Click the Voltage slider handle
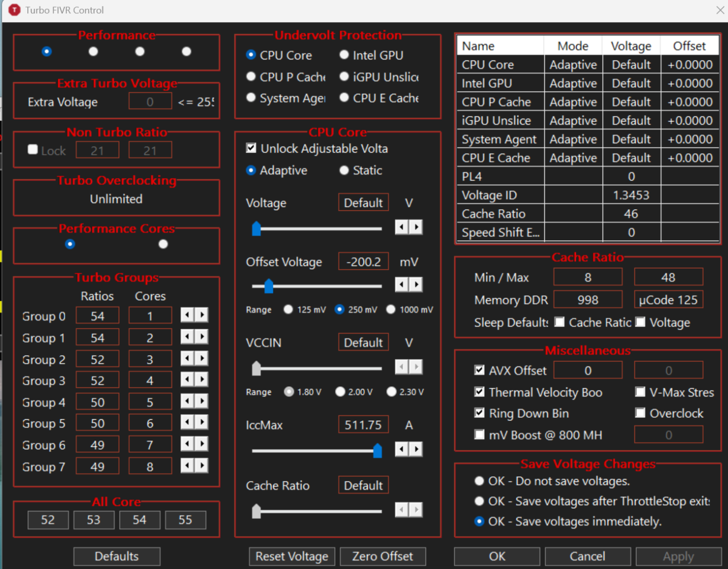Viewport: 728px width, 569px height. [257, 228]
